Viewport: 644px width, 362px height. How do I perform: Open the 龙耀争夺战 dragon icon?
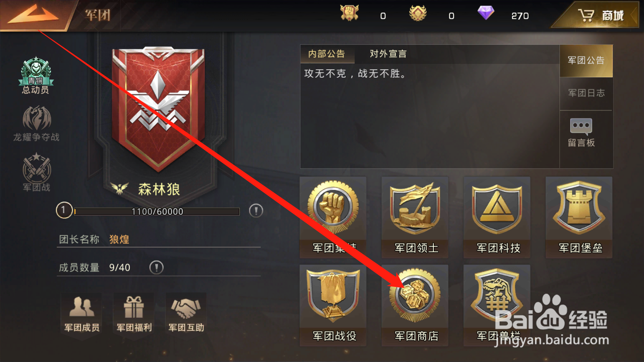(36, 124)
